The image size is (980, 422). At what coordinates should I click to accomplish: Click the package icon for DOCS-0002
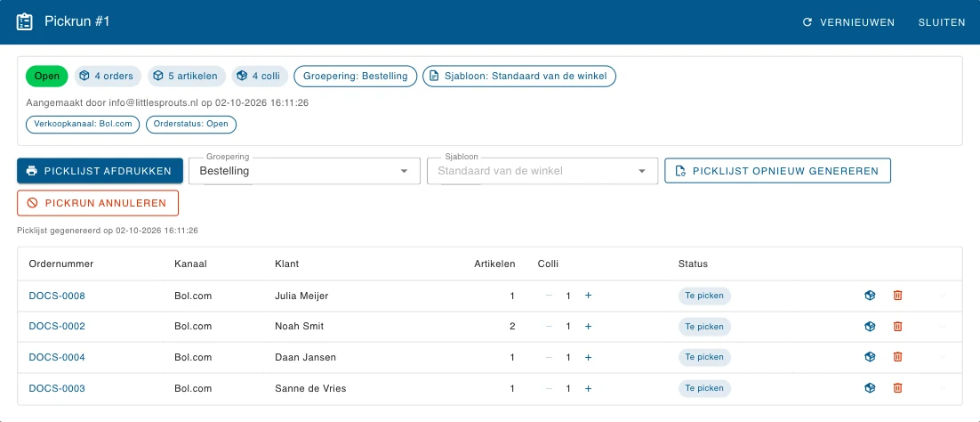pyautogui.click(x=870, y=326)
